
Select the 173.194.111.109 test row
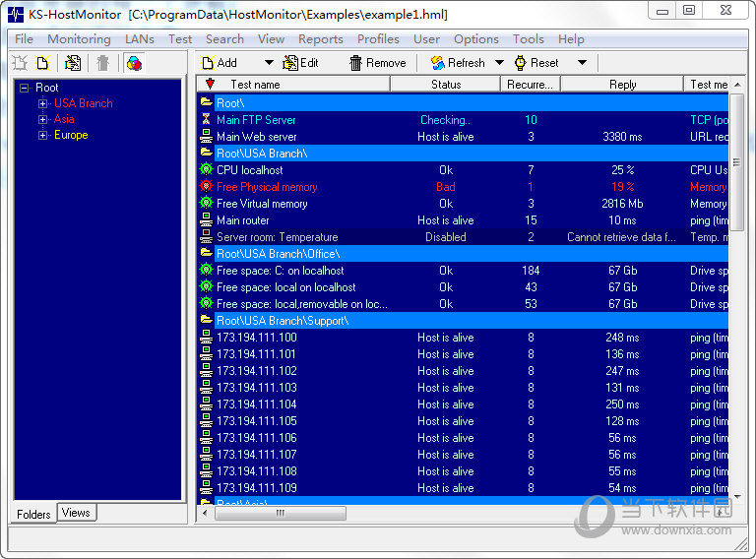tap(464, 488)
